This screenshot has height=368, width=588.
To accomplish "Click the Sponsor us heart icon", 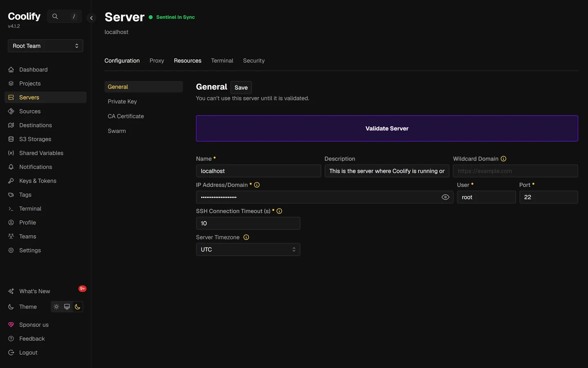I will click(11, 325).
